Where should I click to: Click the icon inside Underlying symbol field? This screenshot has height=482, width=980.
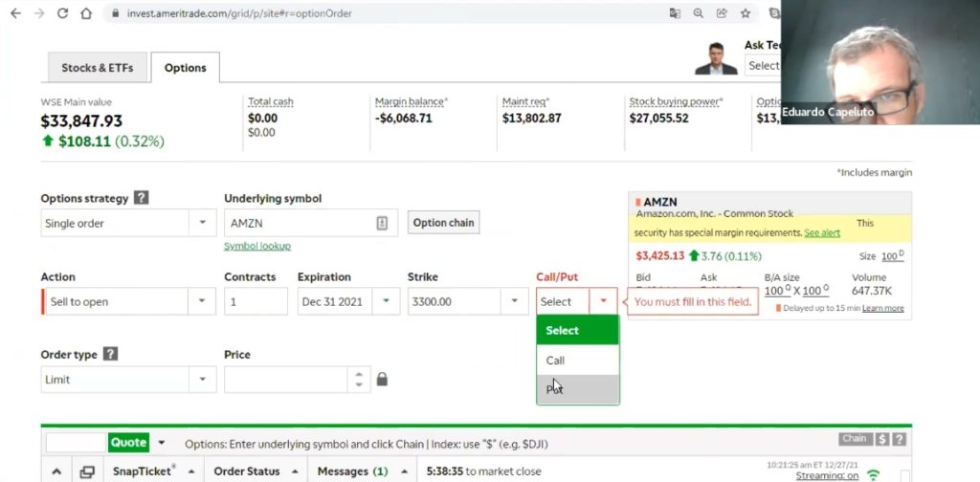(382, 223)
